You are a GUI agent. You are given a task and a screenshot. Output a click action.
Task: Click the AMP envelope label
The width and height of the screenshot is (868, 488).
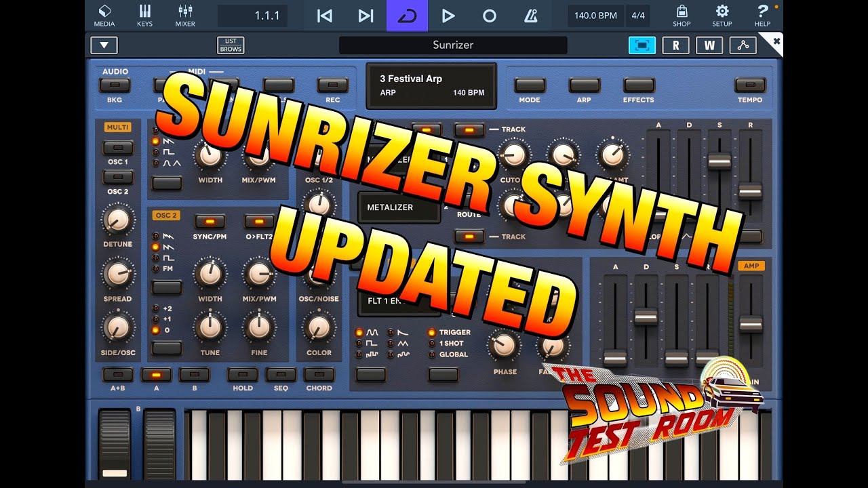(751, 266)
